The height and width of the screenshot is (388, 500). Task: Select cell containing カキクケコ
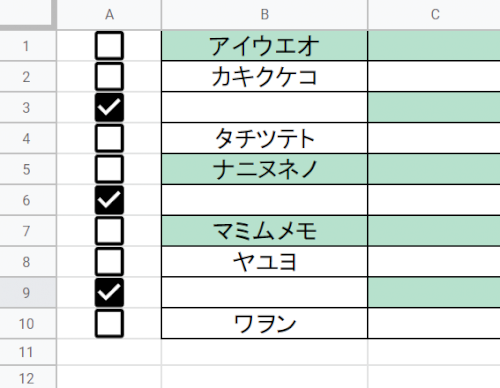[x=265, y=77]
